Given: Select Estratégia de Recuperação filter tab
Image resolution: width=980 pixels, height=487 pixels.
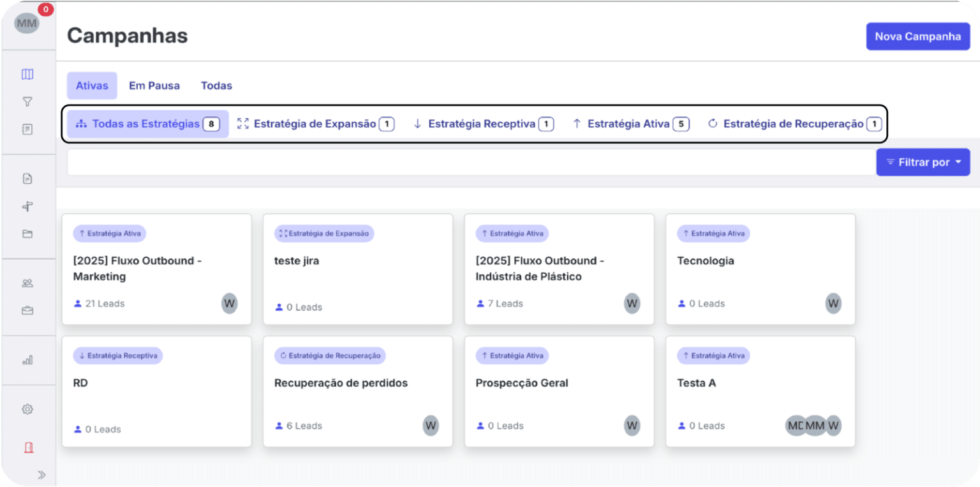Looking at the screenshot, I should pyautogui.click(x=794, y=124).
